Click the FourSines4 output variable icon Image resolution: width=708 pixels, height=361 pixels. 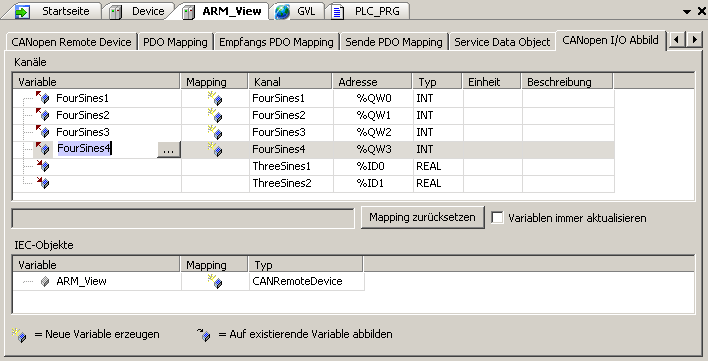click(x=42, y=148)
